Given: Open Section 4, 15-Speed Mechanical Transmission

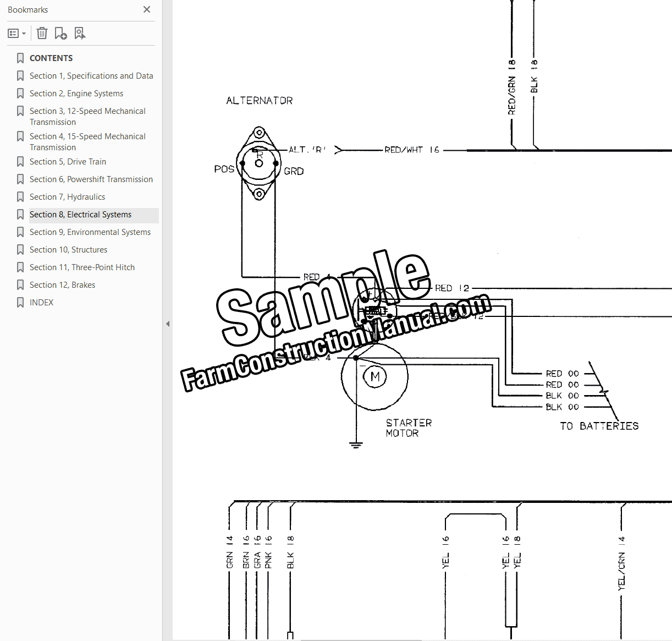Looking at the screenshot, I should (x=87, y=142).
